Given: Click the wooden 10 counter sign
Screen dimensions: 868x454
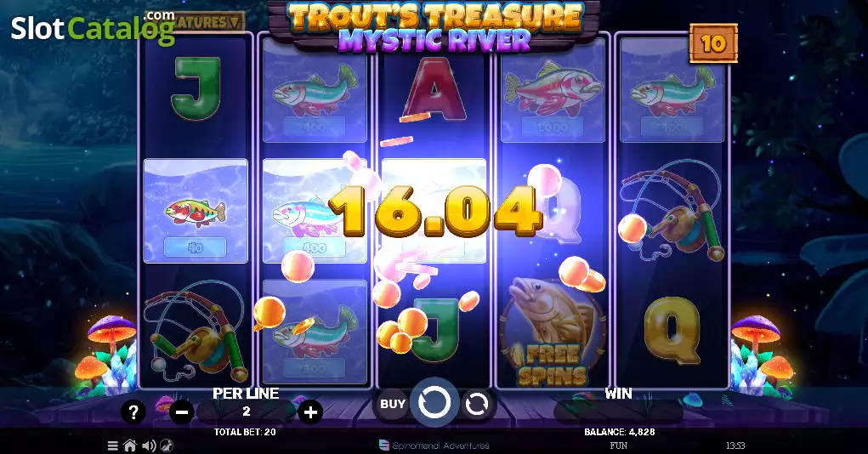Looking at the screenshot, I should pos(713,43).
